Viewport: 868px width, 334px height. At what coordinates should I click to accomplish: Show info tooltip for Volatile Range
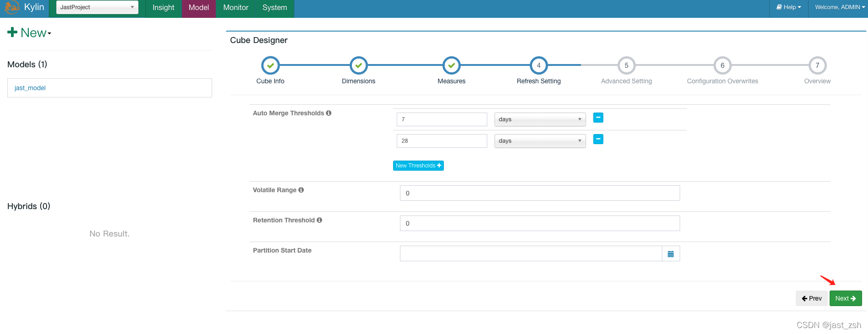(301, 190)
